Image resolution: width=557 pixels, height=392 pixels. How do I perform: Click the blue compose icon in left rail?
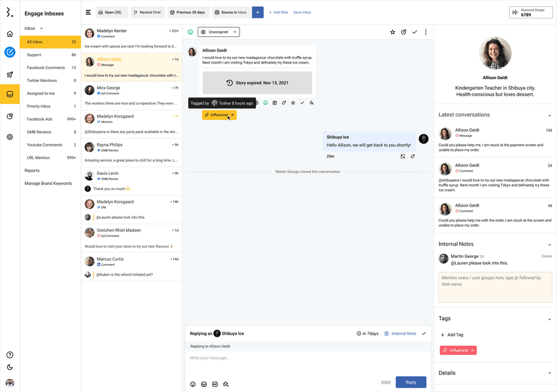point(9,52)
